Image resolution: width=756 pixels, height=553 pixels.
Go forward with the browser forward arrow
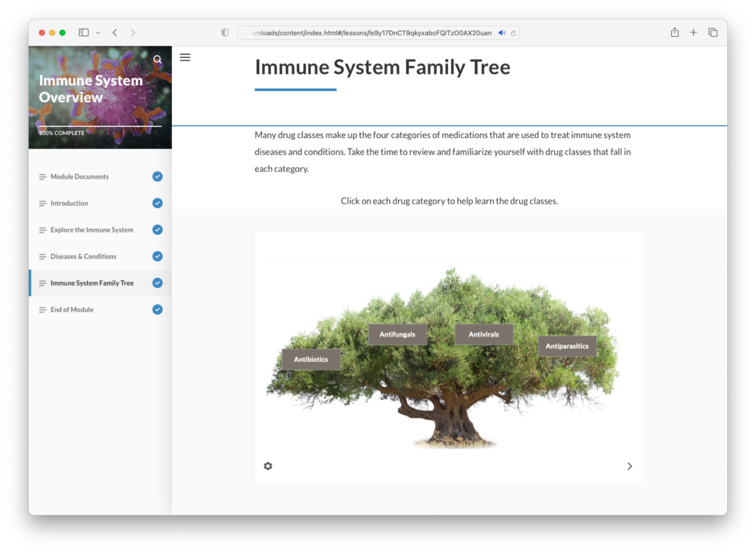[x=133, y=32]
